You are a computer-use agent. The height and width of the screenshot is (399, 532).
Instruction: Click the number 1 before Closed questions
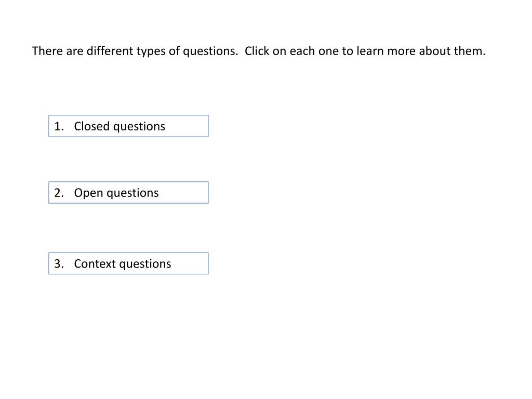pyautogui.click(x=59, y=126)
